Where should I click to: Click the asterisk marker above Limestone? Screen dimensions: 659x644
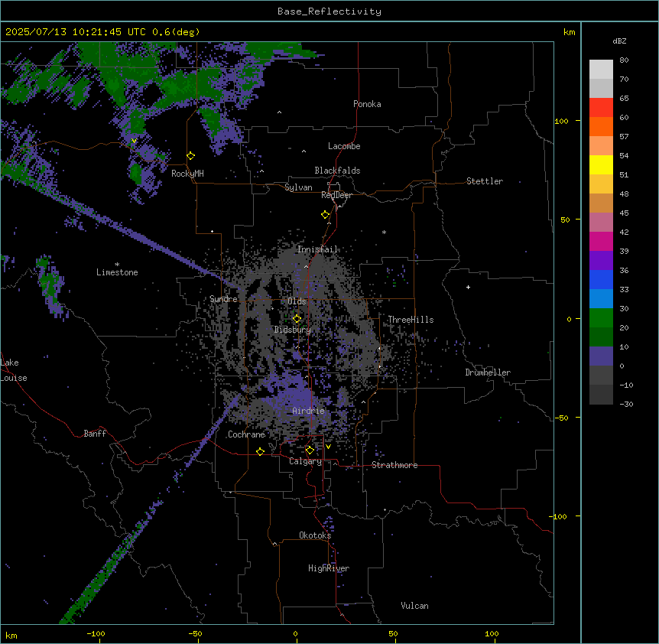[x=117, y=265]
